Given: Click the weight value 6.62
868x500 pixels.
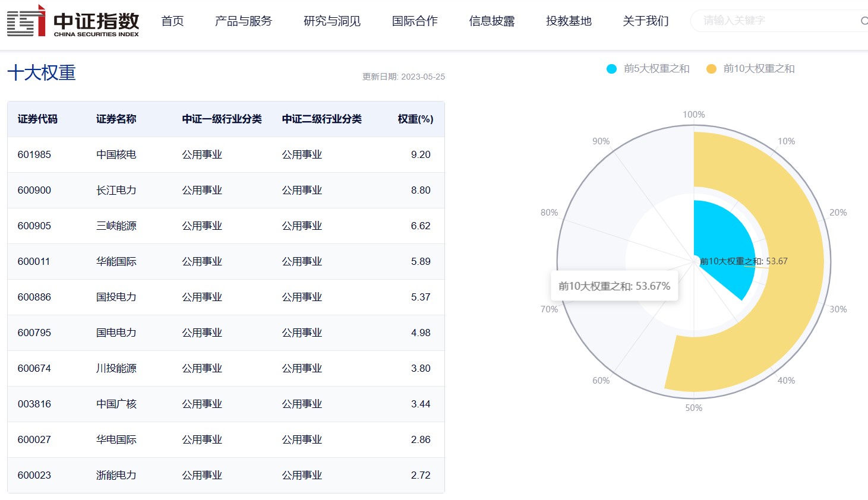Looking at the screenshot, I should tap(421, 226).
